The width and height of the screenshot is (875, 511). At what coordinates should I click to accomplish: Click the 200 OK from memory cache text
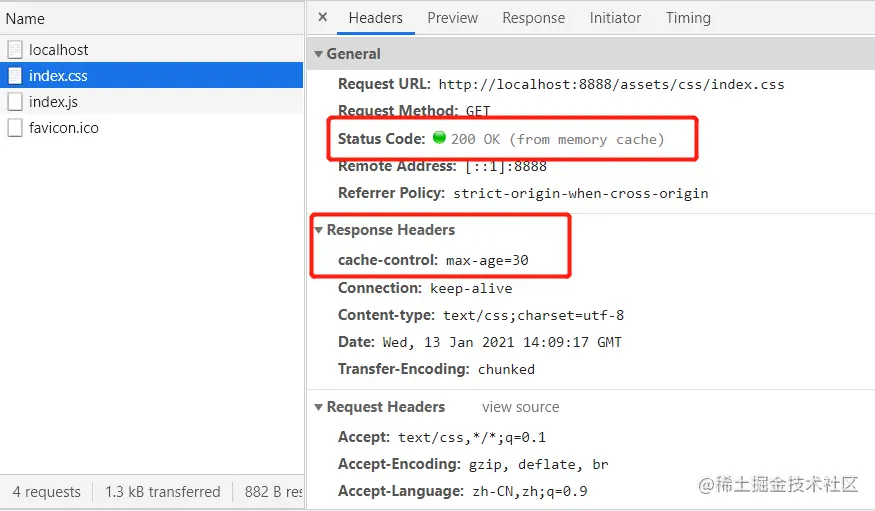click(557, 139)
